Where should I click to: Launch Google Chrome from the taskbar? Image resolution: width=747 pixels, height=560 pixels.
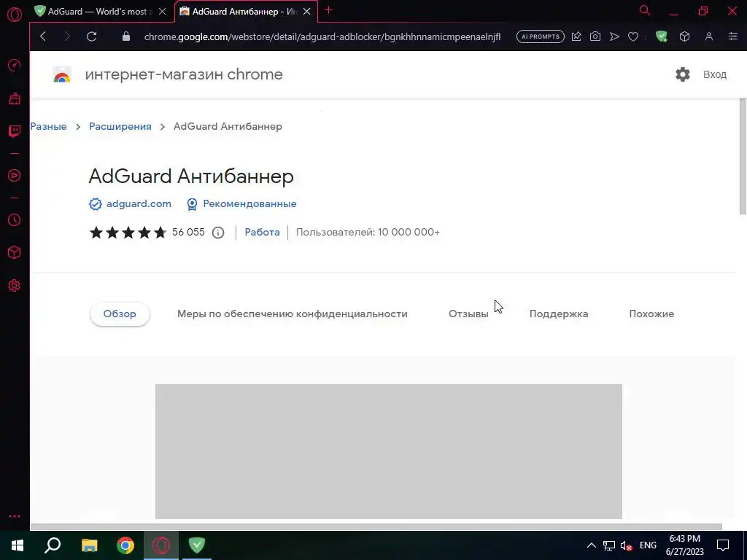(x=125, y=545)
